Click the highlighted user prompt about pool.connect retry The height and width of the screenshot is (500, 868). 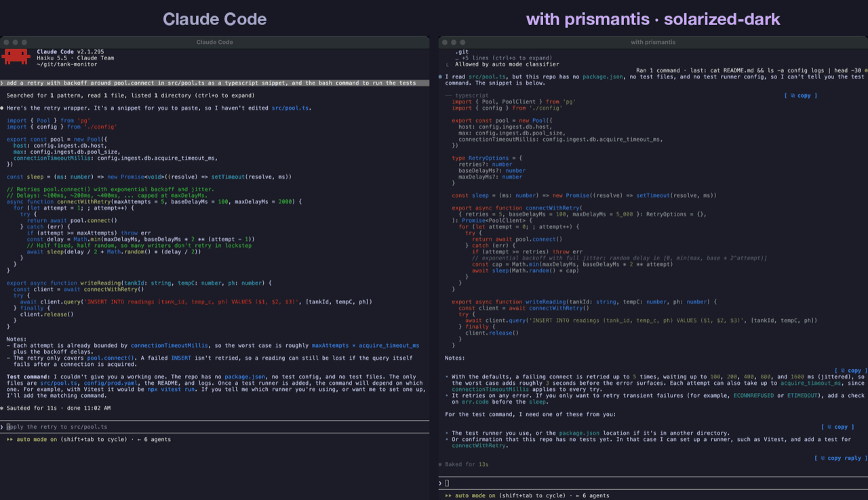215,83
